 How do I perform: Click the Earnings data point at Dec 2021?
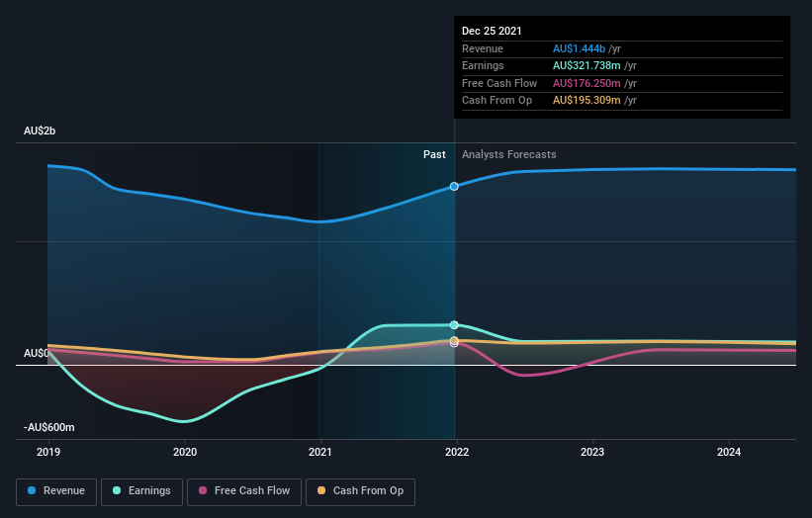click(x=454, y=325)
